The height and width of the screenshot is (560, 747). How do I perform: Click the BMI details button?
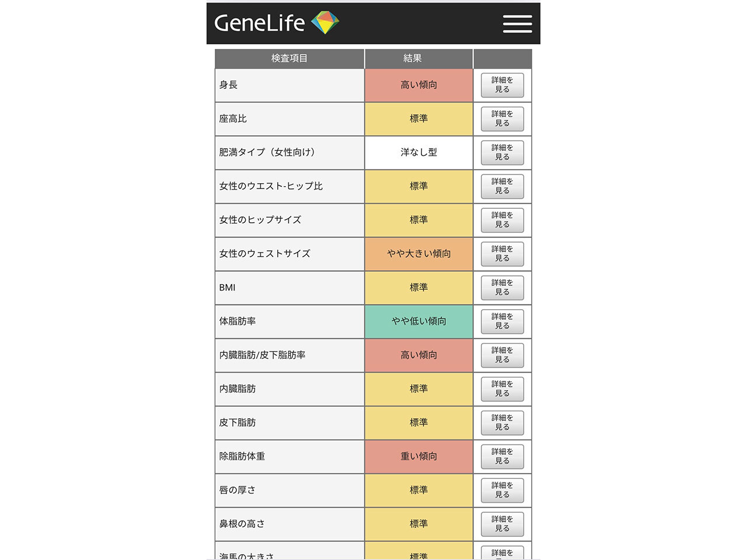point(502,288)
